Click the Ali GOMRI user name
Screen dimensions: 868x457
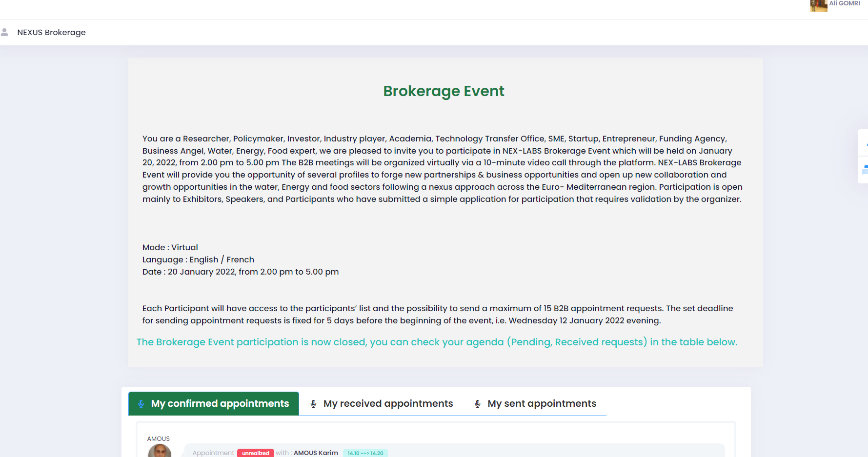coord(845,3)
